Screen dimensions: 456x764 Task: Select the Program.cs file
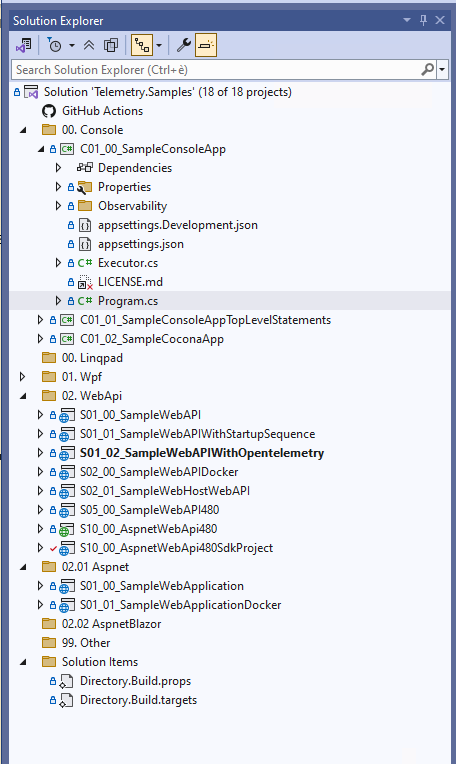(x=128, y=301)
